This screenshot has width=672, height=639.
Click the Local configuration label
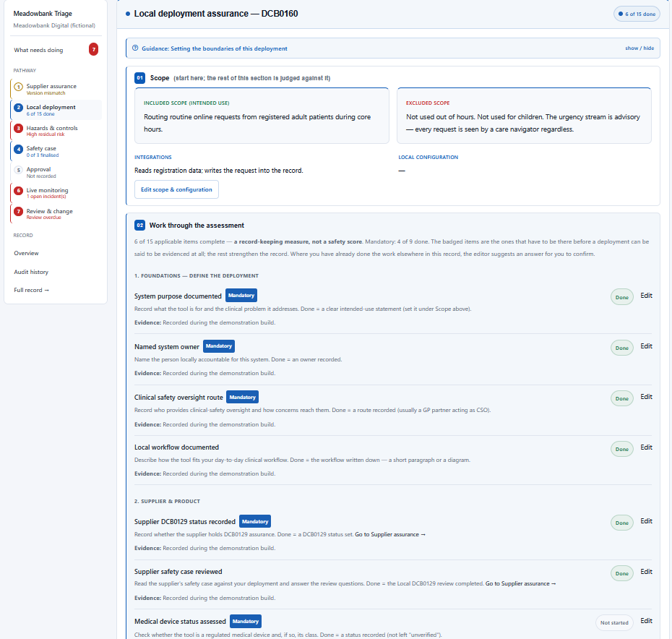point(428,158)
